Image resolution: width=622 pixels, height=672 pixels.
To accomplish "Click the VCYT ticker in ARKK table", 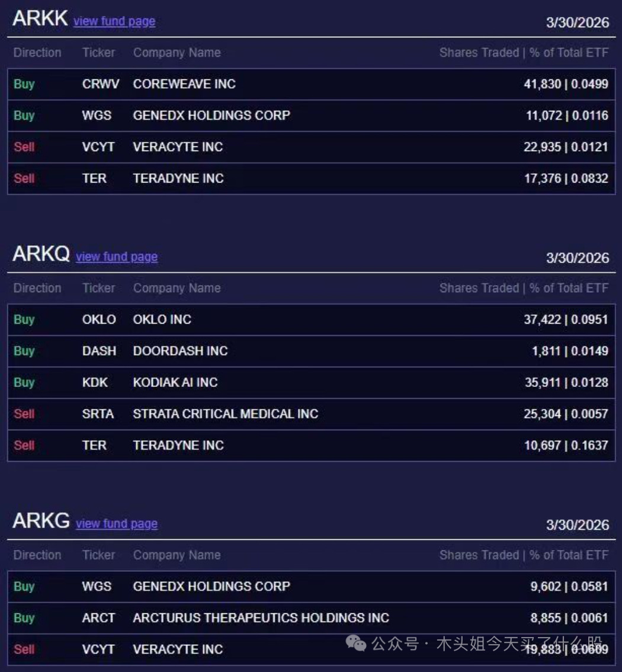I will tap(98, 147).
